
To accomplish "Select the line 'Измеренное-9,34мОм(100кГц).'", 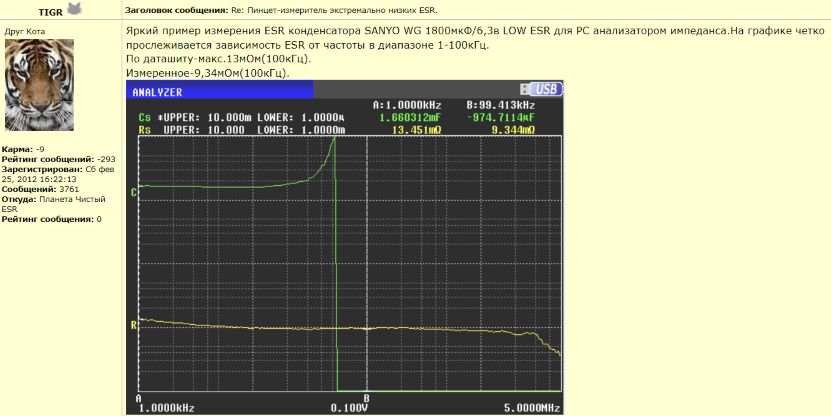I will click(x=208, y=73).
